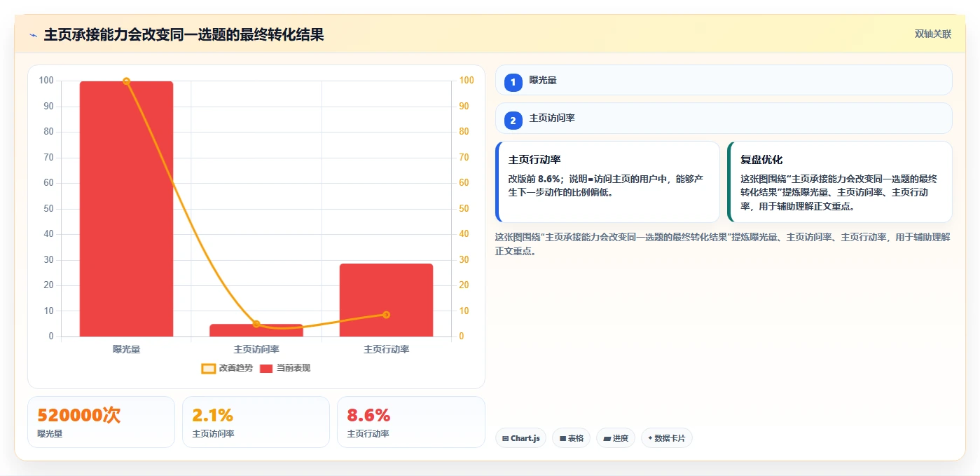Click the red 当前表现 legend swatch
Image resolution: width=980 pixels, height=476 pixels.
[266, 368]
